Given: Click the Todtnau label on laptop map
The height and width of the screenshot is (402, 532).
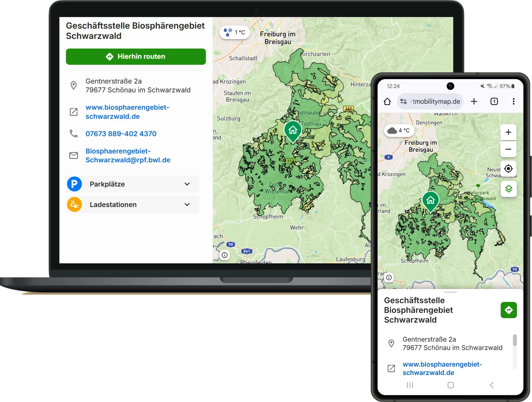Looking at the screenshot, I should pos(311,124).
